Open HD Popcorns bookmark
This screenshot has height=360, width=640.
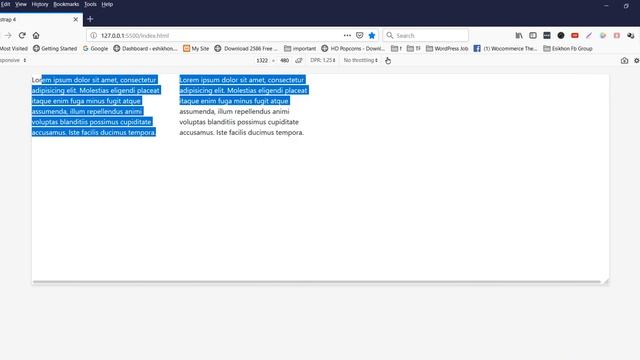353,48
